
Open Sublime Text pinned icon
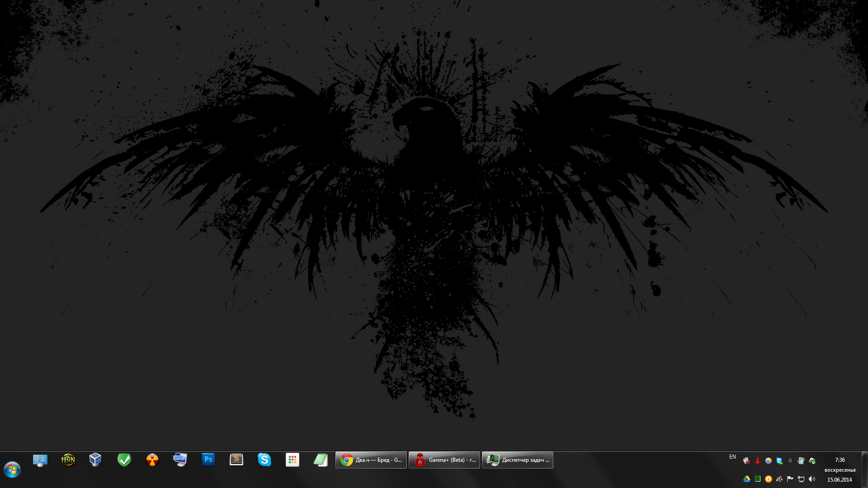(236, 460)
